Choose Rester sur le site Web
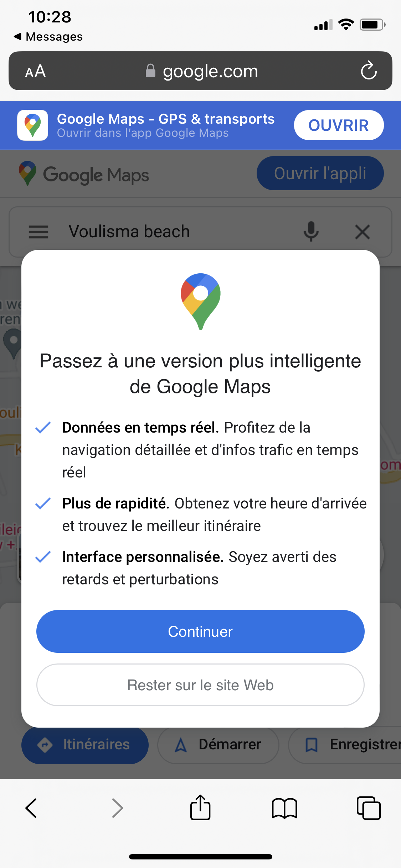This screenshot has height=868, width=401. [x=200, y=685]
